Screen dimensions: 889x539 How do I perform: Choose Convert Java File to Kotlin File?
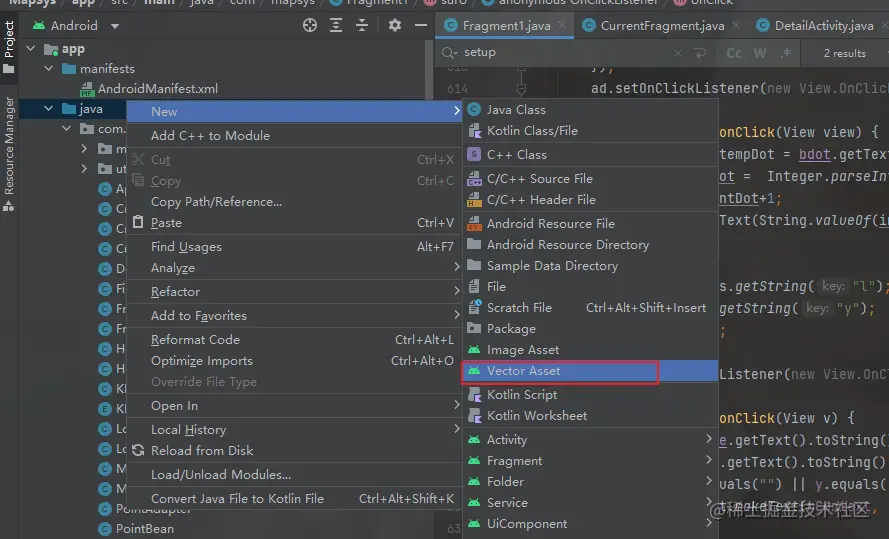(294, 499)
